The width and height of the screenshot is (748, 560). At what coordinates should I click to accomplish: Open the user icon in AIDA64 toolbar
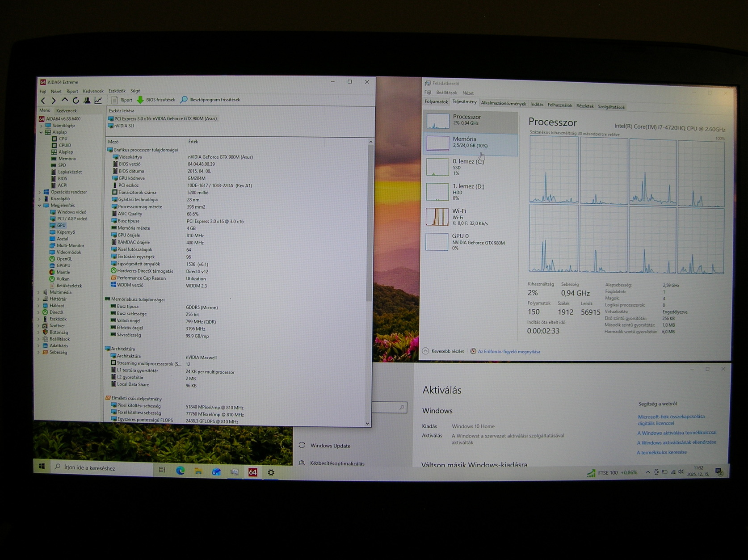pos(87,101)
